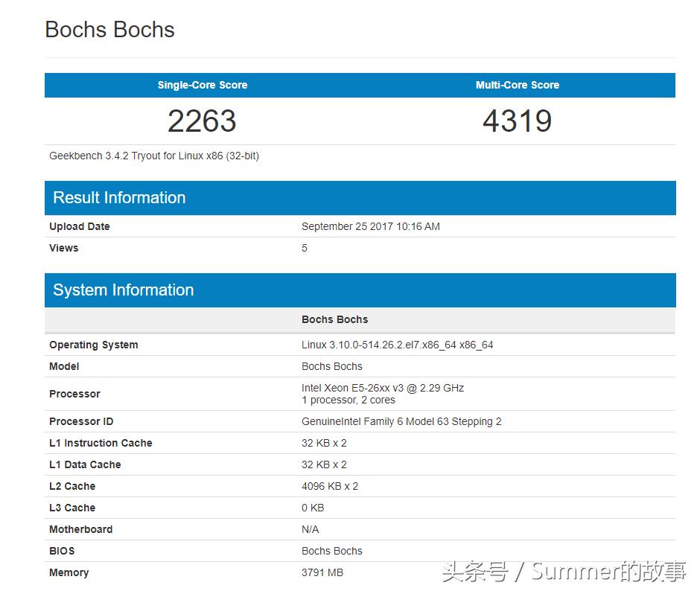Select the upload date September 25 2017 10:16 AM
The width and height of the screenshot is (700, 591).
click(x=371, y=226)
